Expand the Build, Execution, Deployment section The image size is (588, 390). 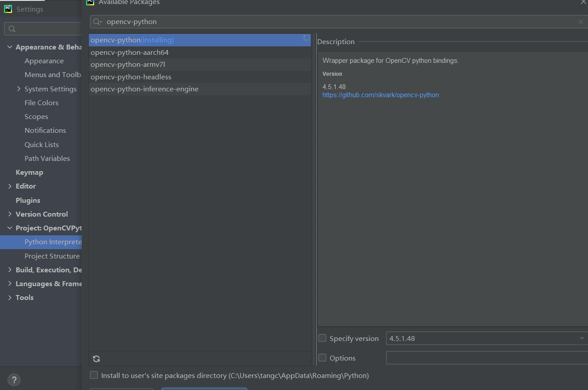coord(10,270)
